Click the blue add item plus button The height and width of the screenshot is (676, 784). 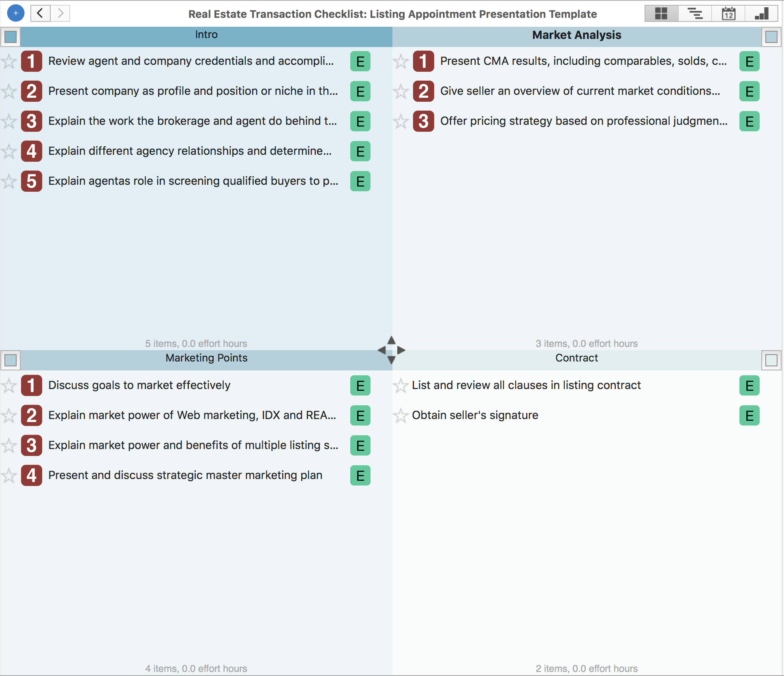tap(15, 13)
